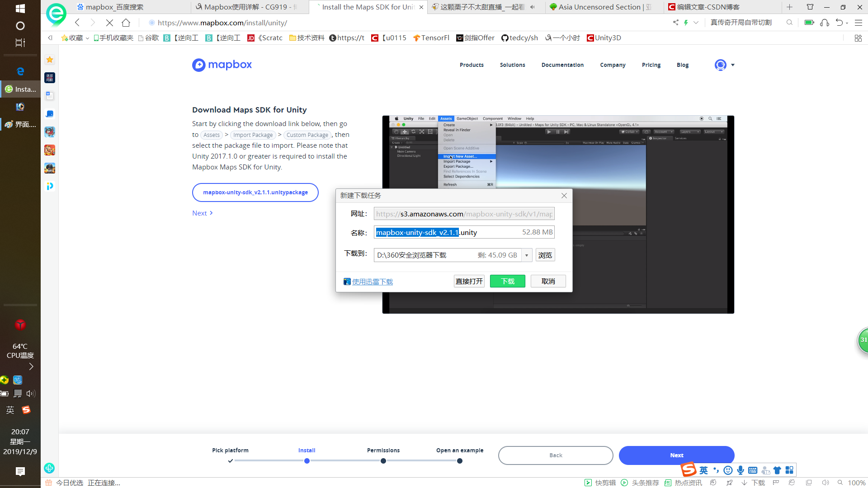Screen dimensions: 868x488
Task: Open the 下载到 location dropdown arrow
Action: pyautogui.click(x=526, y=255)
